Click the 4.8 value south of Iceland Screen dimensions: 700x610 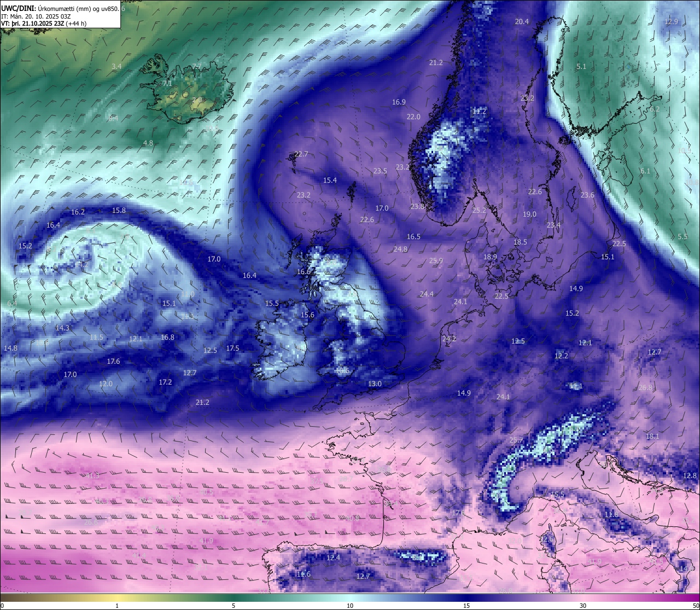(148, 143)
